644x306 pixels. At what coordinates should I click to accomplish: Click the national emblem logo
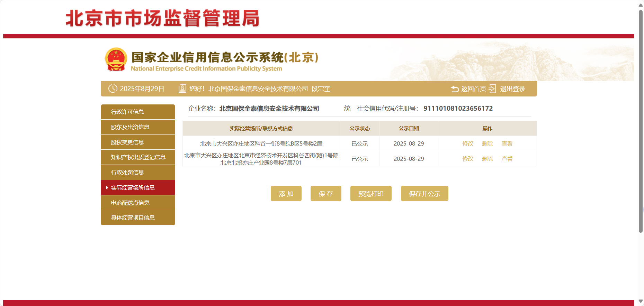[116, 59]
